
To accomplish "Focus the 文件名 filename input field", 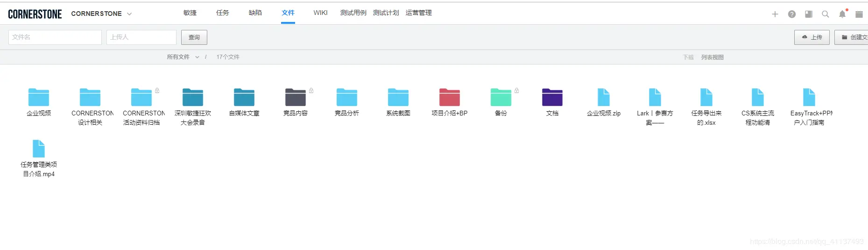I will (55, 37).
